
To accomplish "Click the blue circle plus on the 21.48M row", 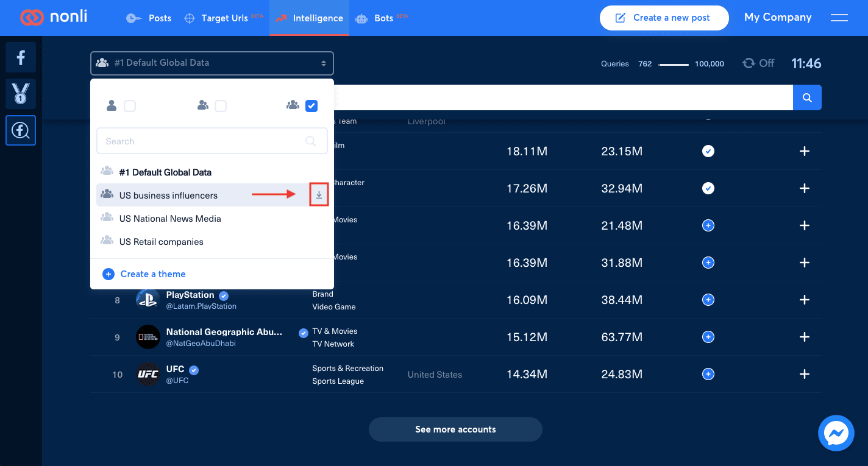I will click(708, 225).
